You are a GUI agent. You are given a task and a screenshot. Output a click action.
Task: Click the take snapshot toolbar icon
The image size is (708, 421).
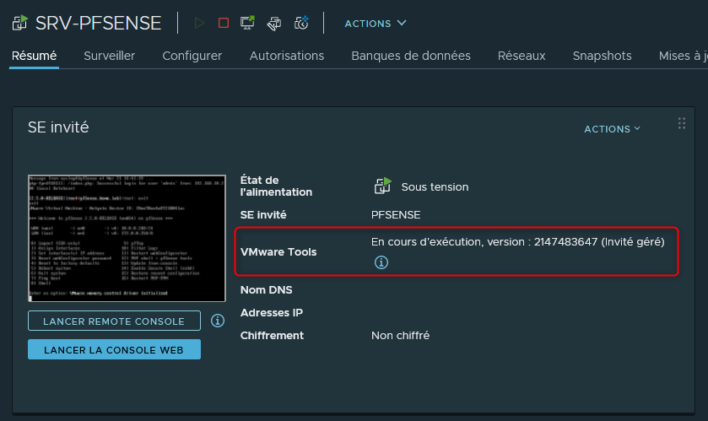[301, 23]
